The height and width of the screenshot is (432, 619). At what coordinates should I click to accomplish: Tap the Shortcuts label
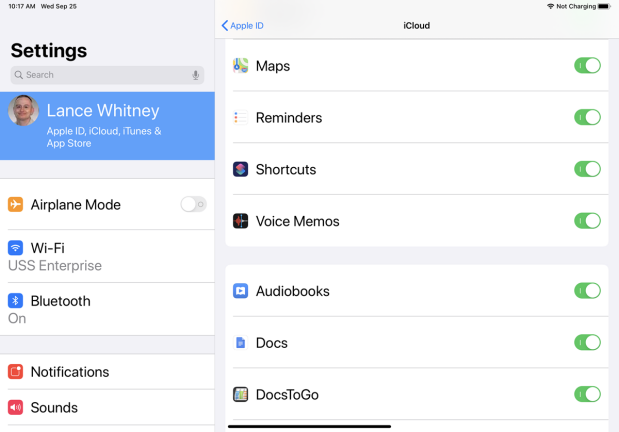click(x=286, y=169)
